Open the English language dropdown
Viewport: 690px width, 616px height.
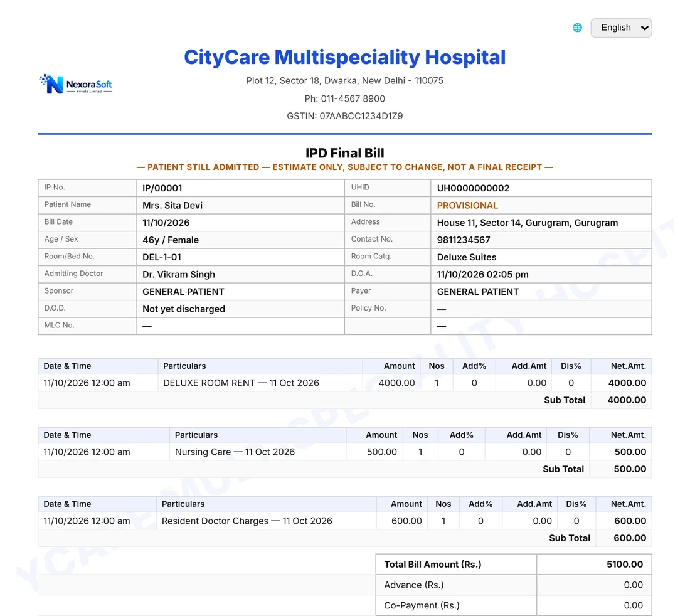click(x=621, y=28)
